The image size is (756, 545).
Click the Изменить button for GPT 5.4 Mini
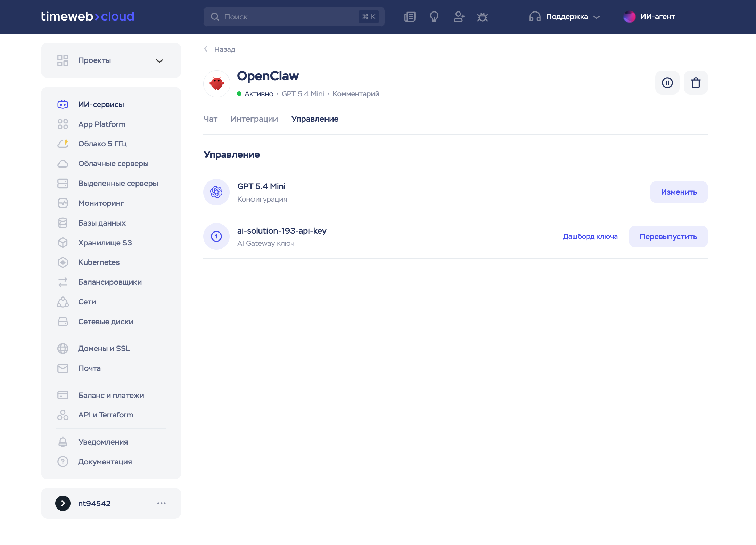click(679, 192)
